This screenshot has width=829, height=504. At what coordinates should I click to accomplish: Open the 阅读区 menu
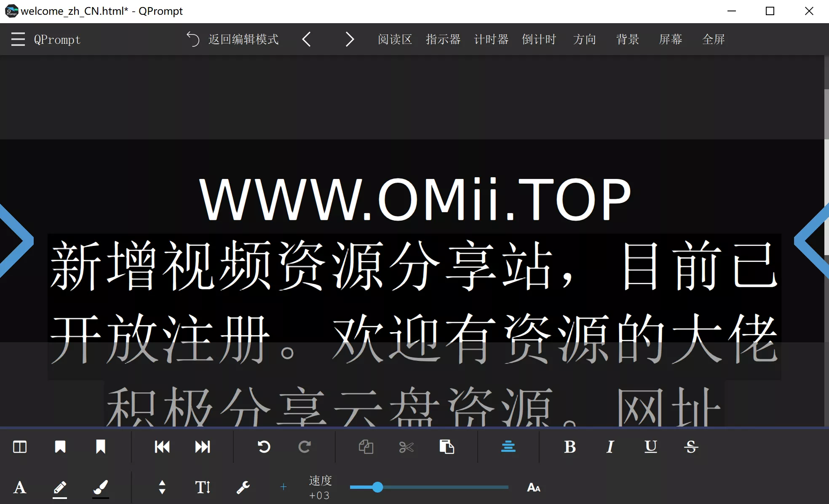(x=395, y=39)
